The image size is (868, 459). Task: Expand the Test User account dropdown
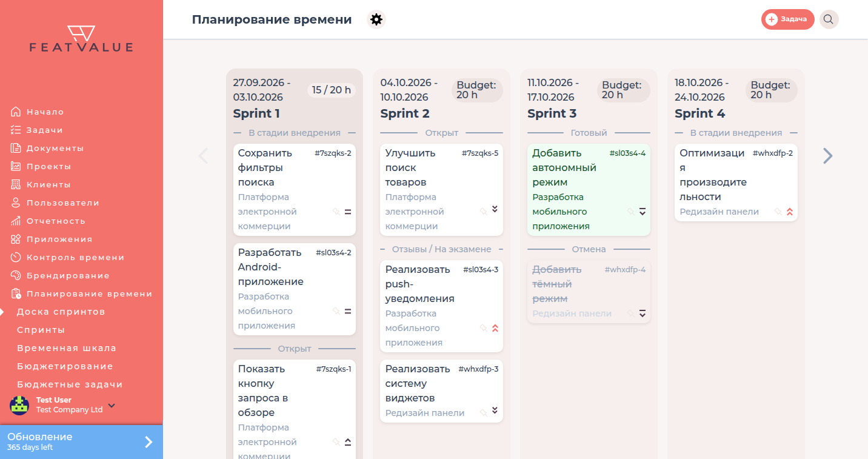pos(112,406)
